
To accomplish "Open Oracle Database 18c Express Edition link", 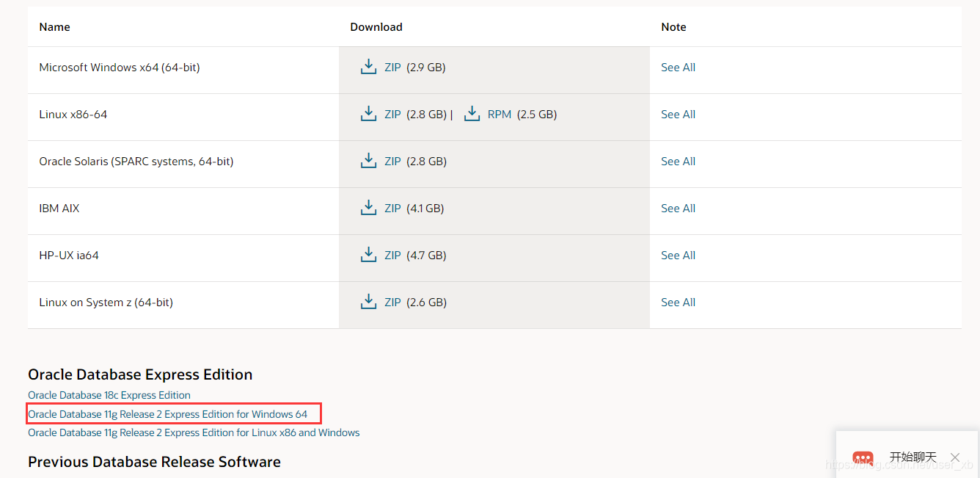I will click(x=109, y=395).
